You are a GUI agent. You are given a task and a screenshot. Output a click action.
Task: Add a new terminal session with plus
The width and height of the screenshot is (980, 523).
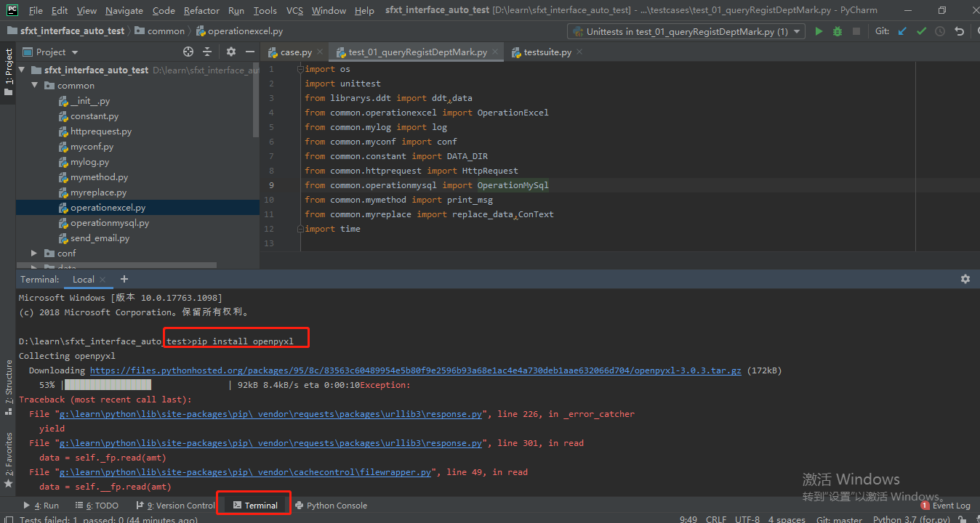(x=124, y=279)
